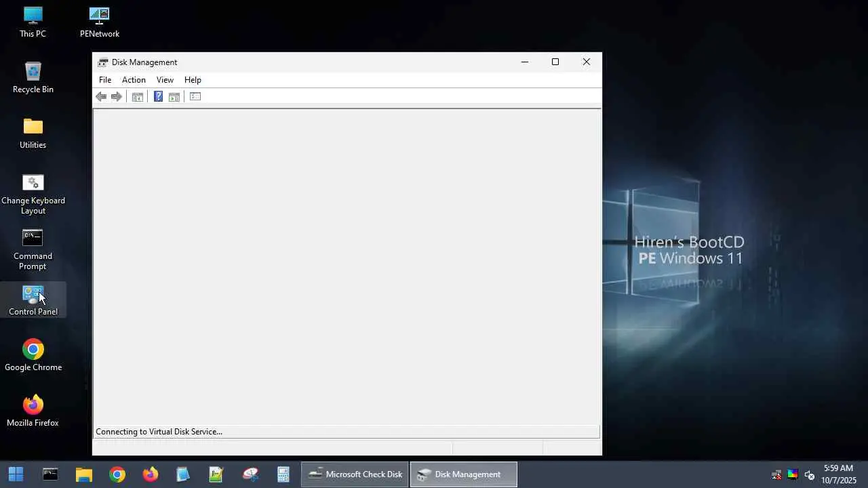
Task: Click the Back arrow in Disk Management toolbar
Action: click(x=101, y=97)
